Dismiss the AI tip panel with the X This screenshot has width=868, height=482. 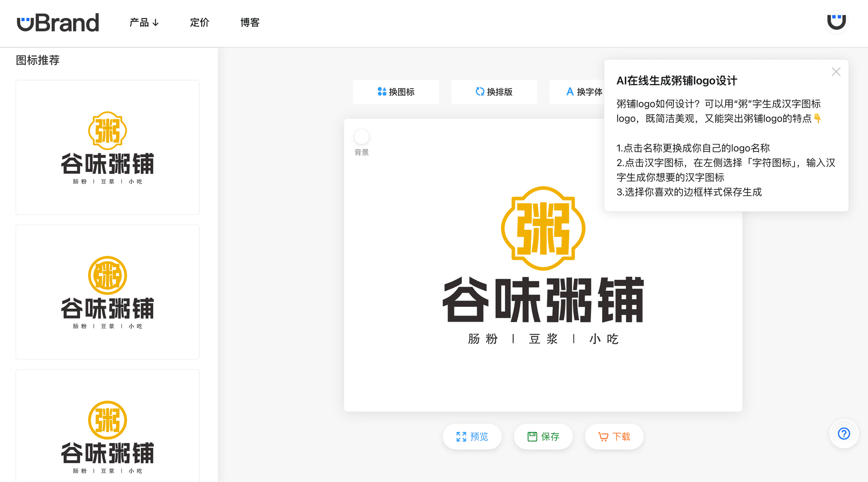coord(835,72)
